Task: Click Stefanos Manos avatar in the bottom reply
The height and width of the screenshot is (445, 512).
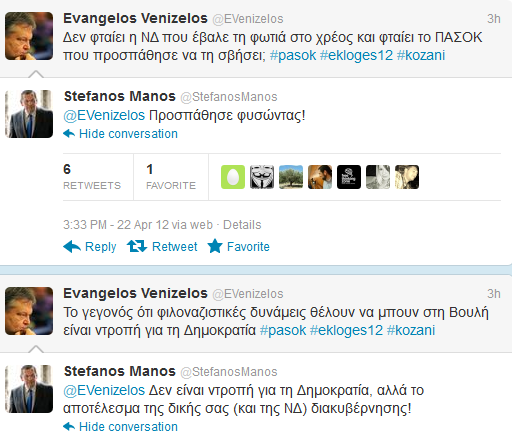Action: (29, 389)
